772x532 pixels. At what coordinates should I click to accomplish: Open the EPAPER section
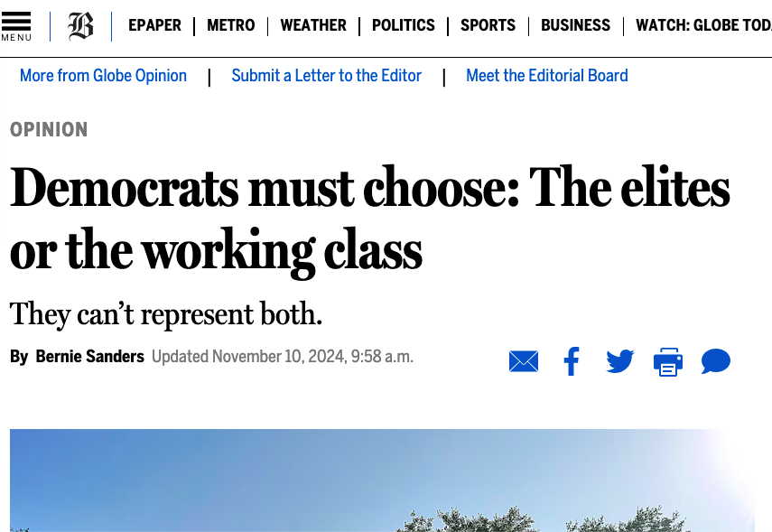click(x=154, y=26)
